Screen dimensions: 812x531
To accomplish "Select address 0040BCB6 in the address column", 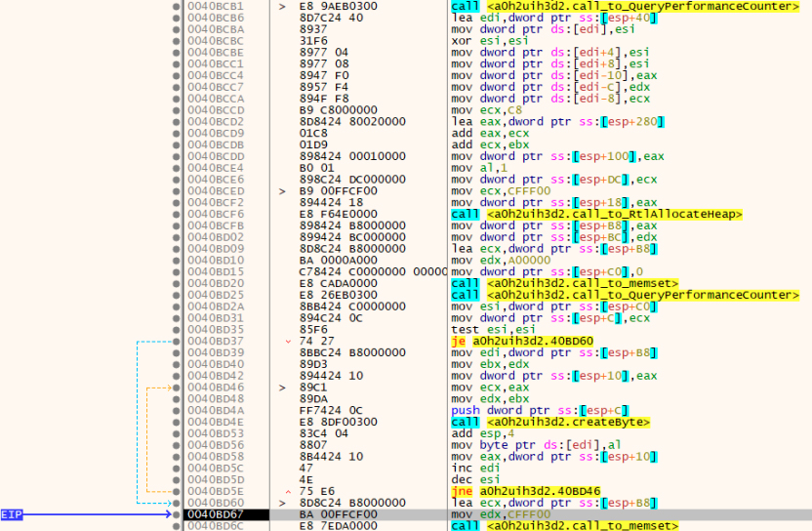I will (x=216, y=18).
